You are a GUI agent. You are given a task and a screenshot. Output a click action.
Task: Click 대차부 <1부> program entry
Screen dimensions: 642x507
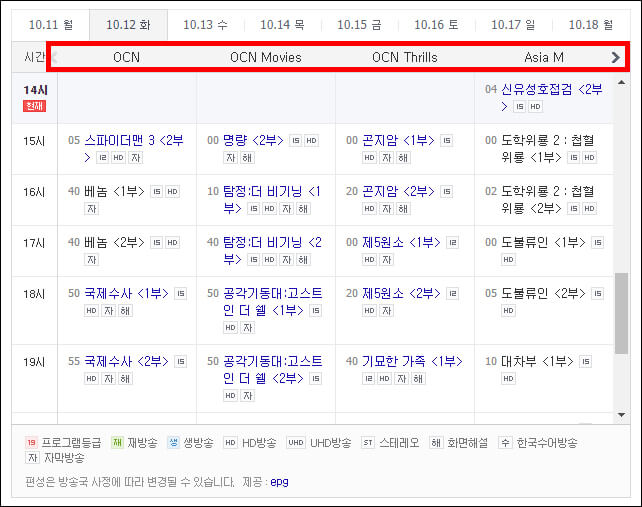(x=537, y=361)
